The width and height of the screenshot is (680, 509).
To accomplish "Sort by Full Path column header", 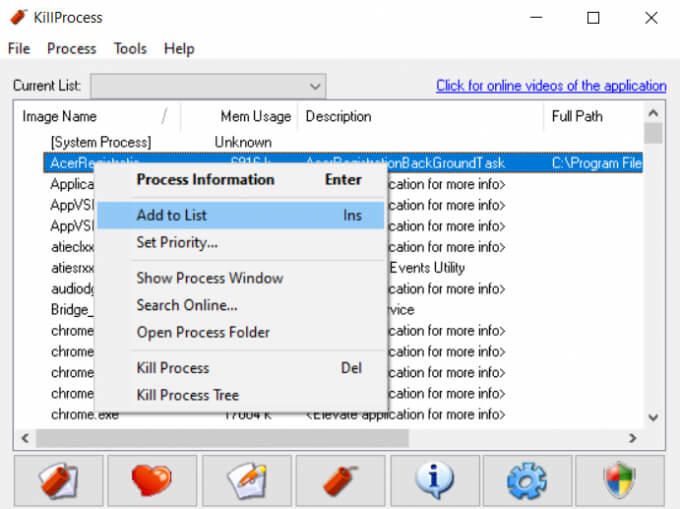I will (593, 116).
